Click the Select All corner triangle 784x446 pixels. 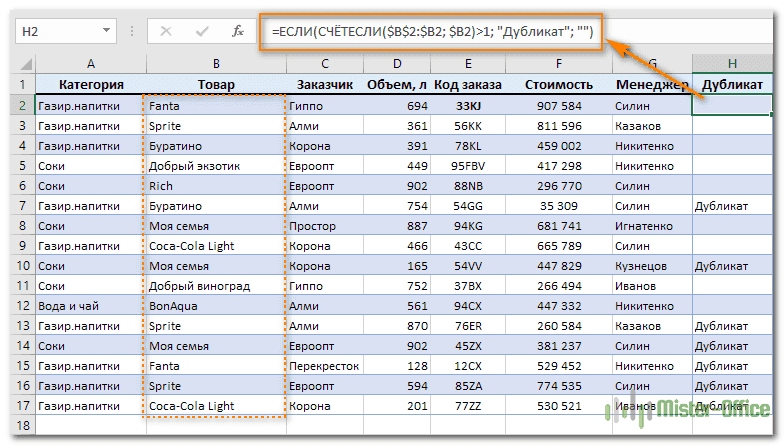[24, 65]
